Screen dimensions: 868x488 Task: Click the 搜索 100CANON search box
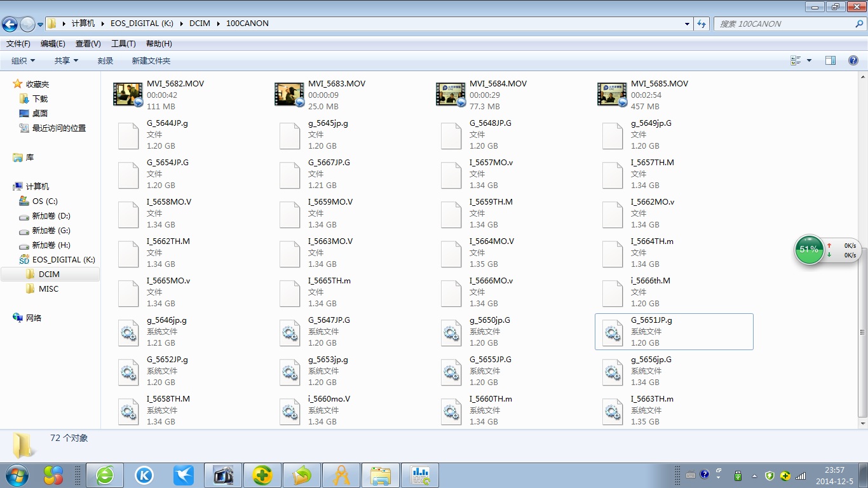[785, 24]
